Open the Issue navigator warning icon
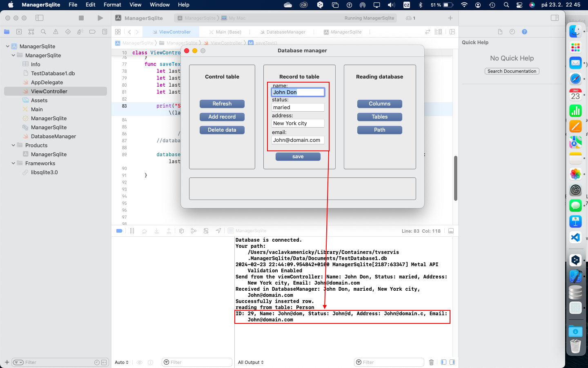The height and width of the screenshot is (368, 588). point(56,32)
